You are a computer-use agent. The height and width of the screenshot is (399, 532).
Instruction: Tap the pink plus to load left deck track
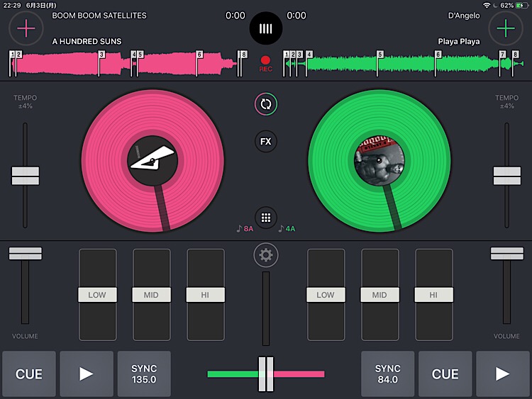click(x=26, y=28)
